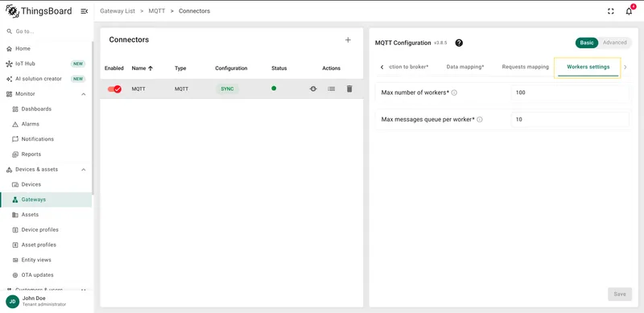Image resolution: width=644 pixels, height=313 pixels.
Task: Collapse the sidebar menu toggle icon
Action: 85,11
